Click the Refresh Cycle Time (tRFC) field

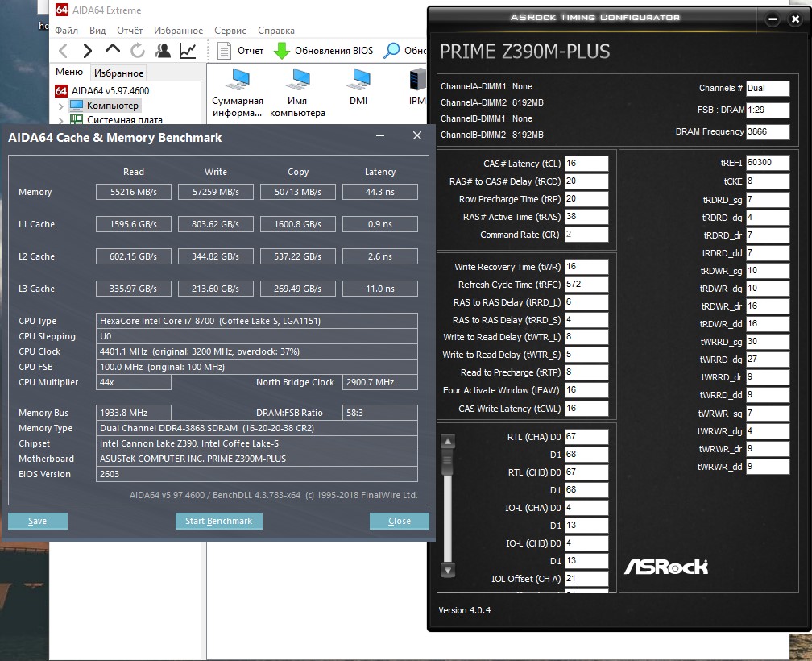pyautogui.click(x=586, y=285)
